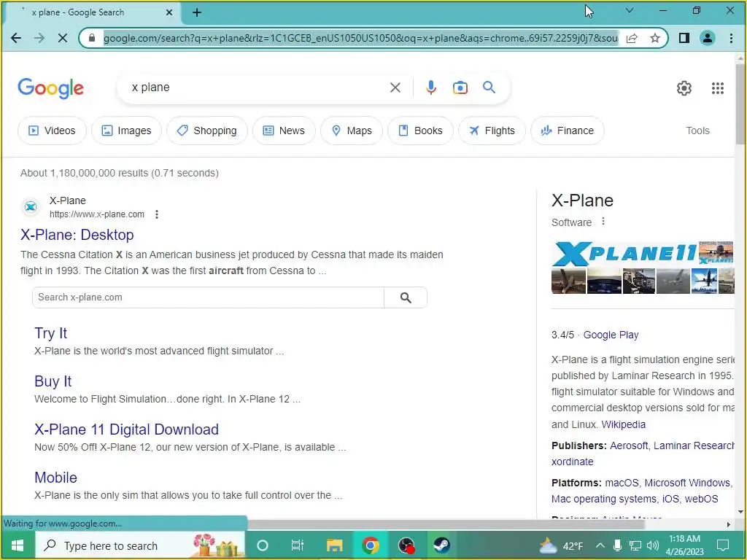The height and width of the screenshot is (560, 747).
Task: Clear the Google search query
Action: [395, 87]
